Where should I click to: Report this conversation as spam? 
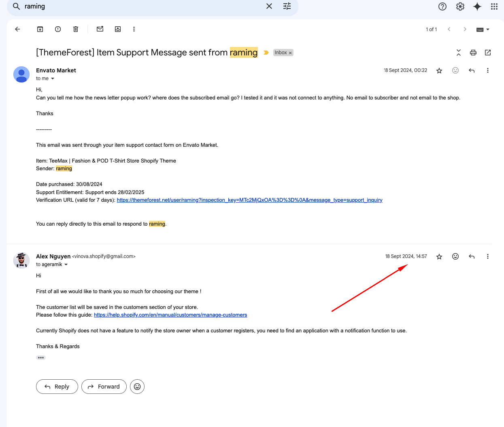tap(58, 29)
